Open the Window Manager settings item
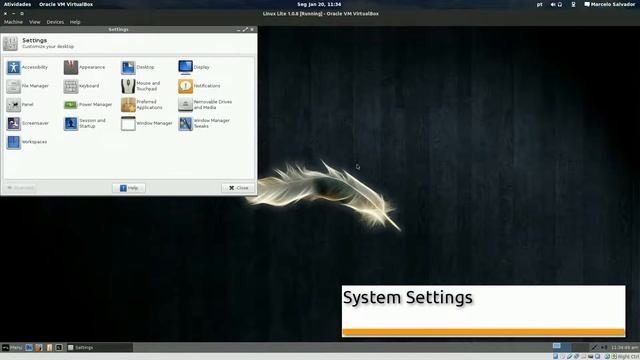The width and height of the screenshot is (640, 360). tap(147, 123)
